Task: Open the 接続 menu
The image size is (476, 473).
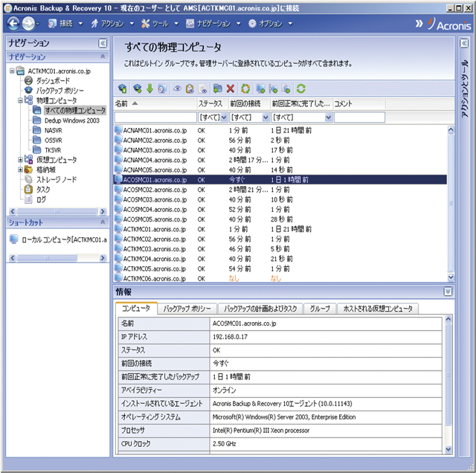Action: 65,24
